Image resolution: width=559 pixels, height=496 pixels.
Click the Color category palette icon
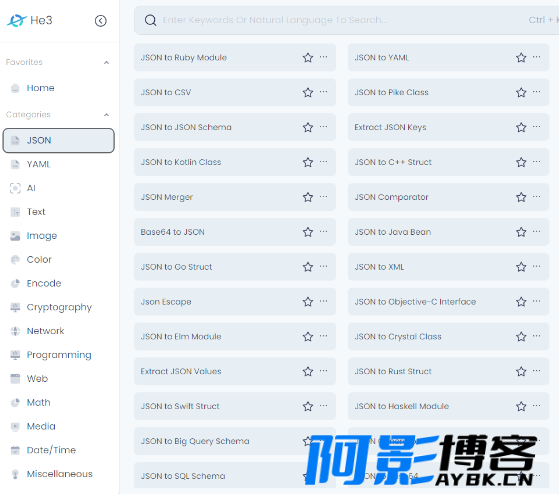coord(15,260)
